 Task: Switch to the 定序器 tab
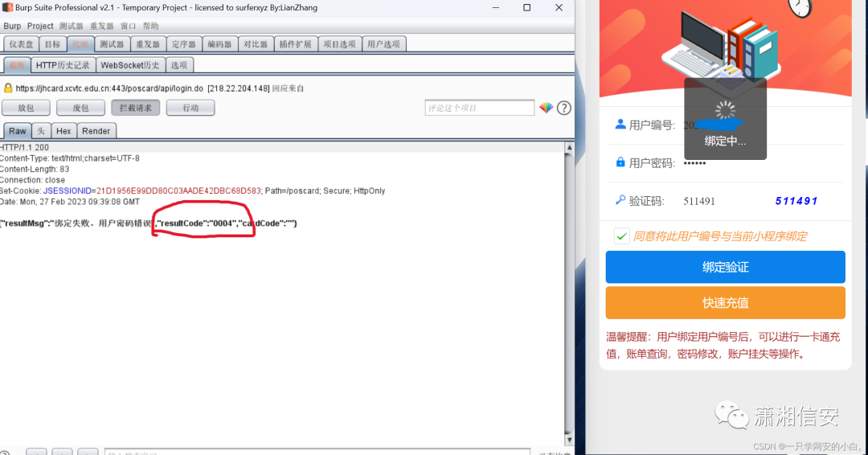pos(184,44)
